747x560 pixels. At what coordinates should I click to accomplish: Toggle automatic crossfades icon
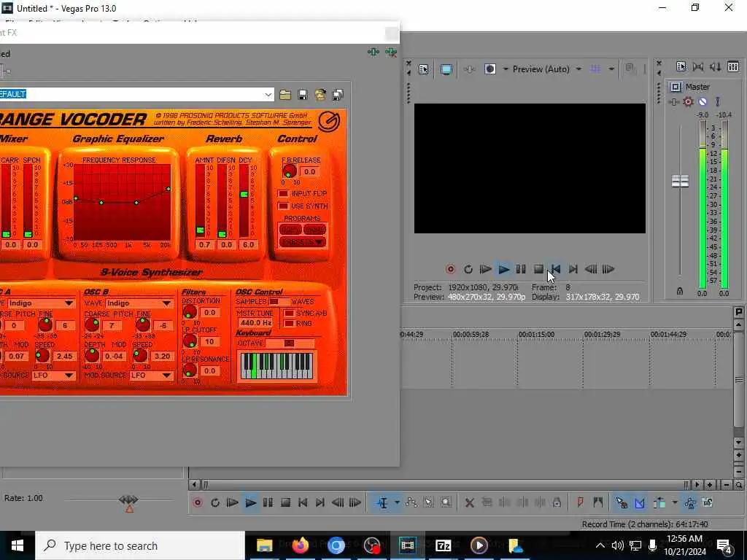pyautogui.click(x=639, y=503)
